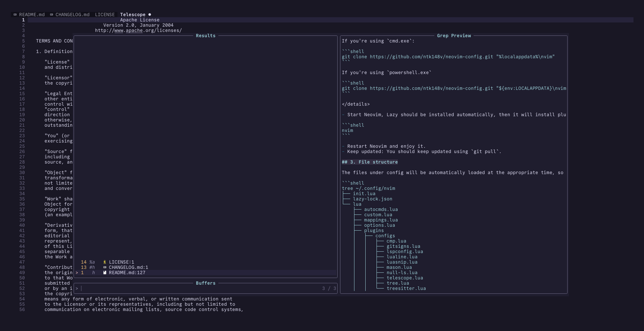Click the selection caret beside README.md:127 row

[x=77, y=273]
